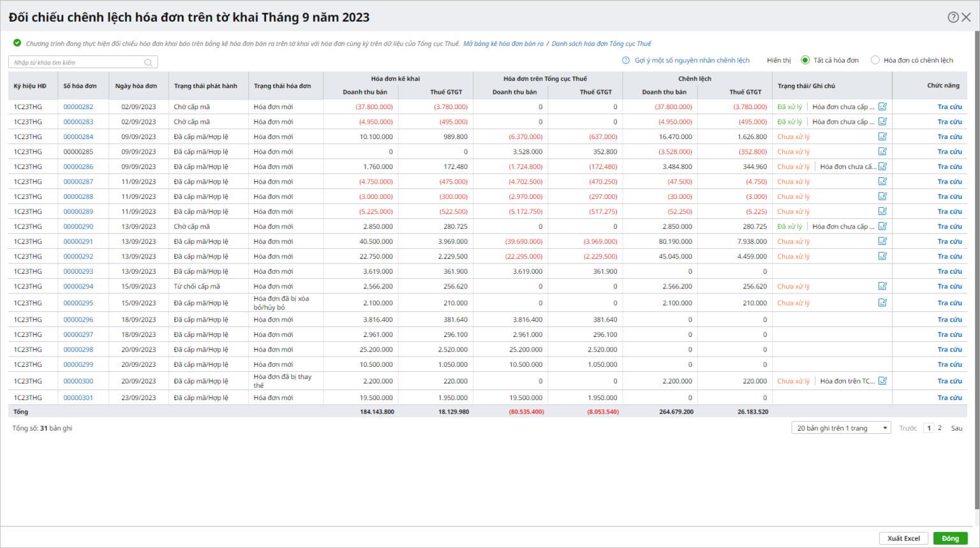The height and width of the screenshot is (548, 980).
Task: Click the 'Xuất Excel' button
Action: point(903,538)
